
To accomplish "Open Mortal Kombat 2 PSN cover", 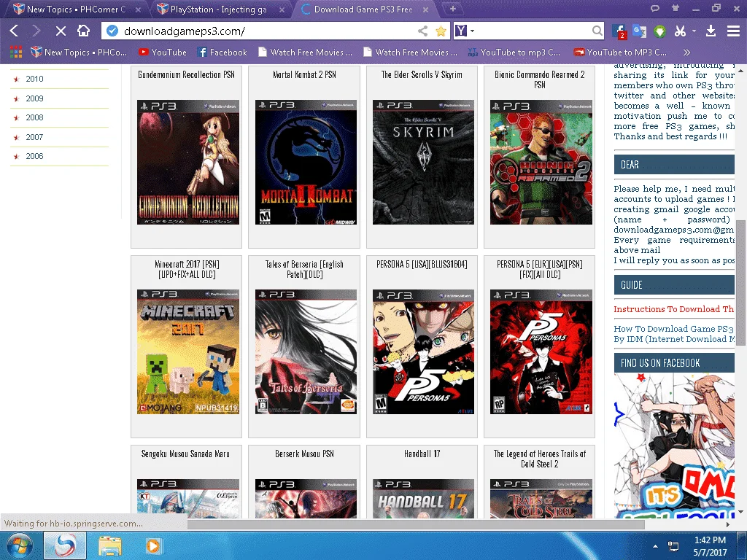I will (306, 163).
